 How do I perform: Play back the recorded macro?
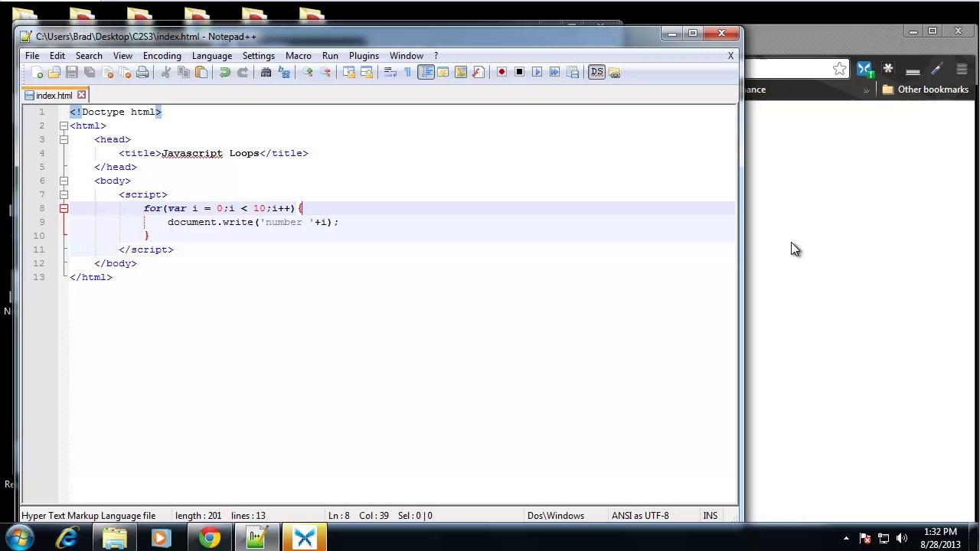click(537, 72)
